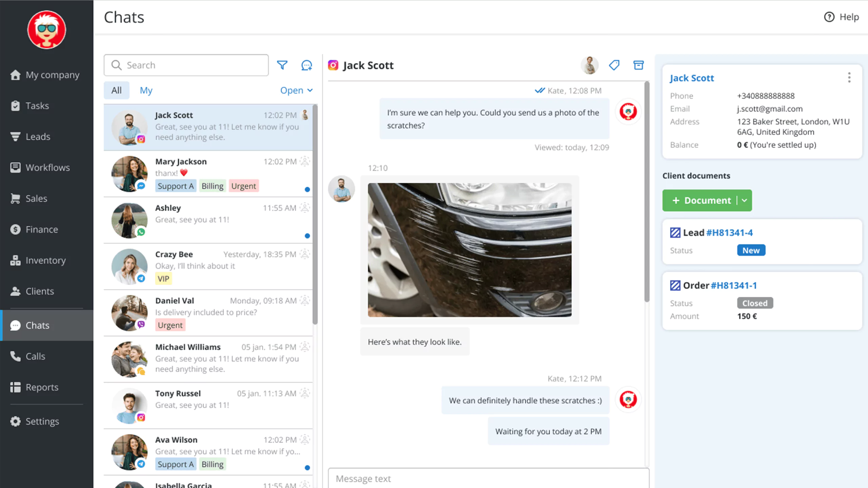This screenshot has height=488, width=868.
Task: Click Urgent tag on Mary Jackson chat
Action: (x=243, y=186)
